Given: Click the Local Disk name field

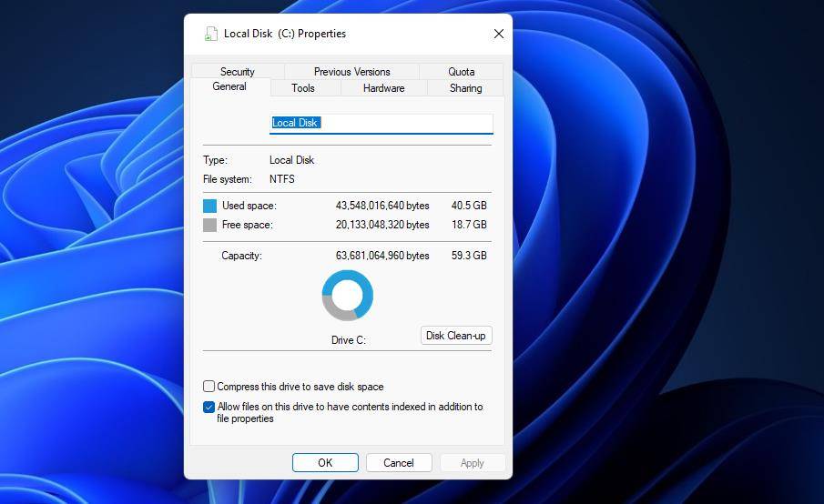Looking at the screenshot, I should pyautogui.click(x=381, y=124).
